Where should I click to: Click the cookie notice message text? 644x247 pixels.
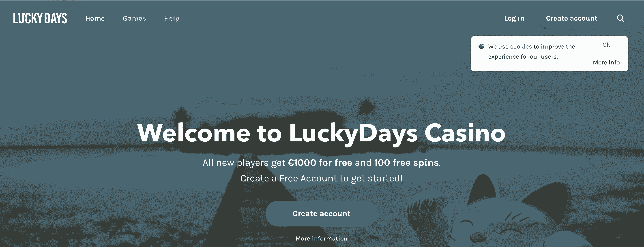532,52
